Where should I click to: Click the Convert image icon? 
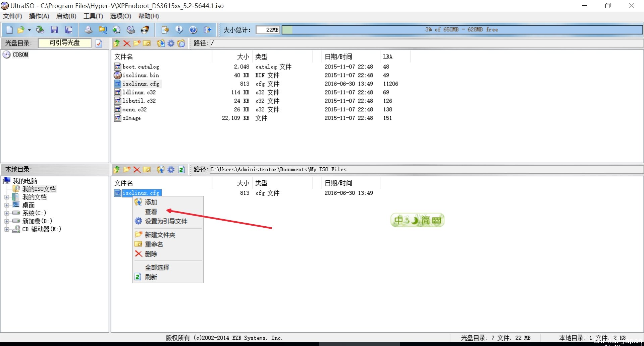point(103,30)
